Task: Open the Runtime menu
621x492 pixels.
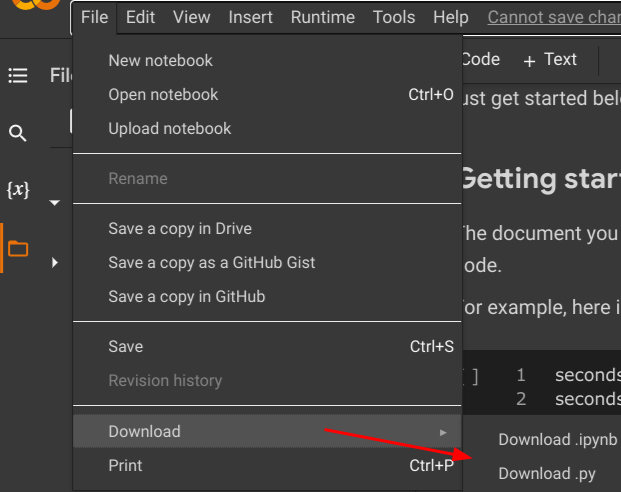Action: point(322,17)
